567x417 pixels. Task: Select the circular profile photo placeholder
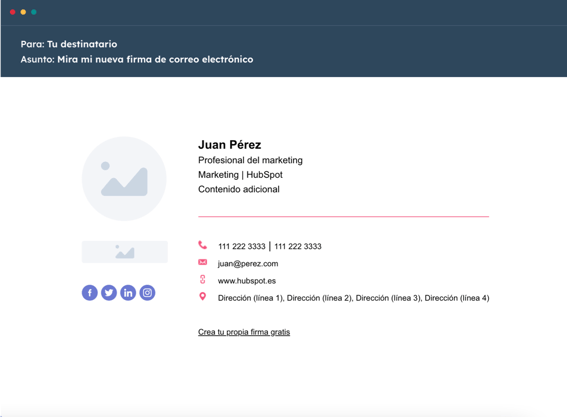(124, 179)
